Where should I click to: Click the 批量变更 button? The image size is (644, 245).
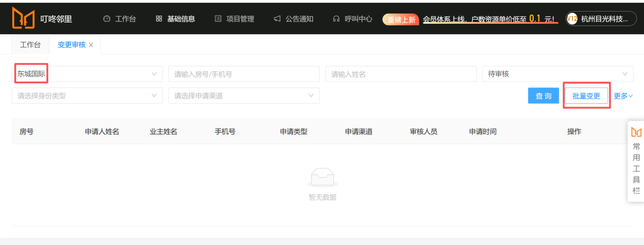pyautogui.click(x=586, y=96)
